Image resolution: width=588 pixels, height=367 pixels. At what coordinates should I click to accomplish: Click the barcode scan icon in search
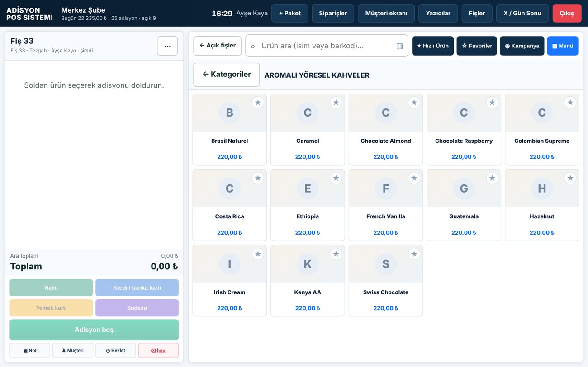pyautogui.click(x=399, y=46)
